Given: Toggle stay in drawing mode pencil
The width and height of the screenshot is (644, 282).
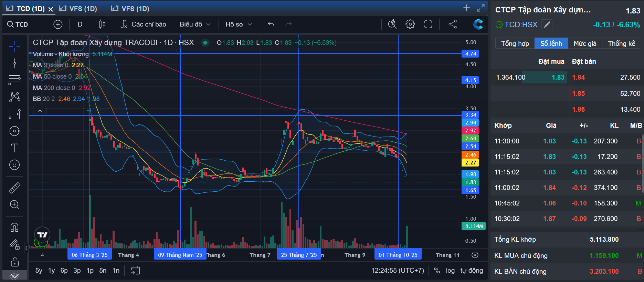Looking at the screenshot, I should click(14, 244).
